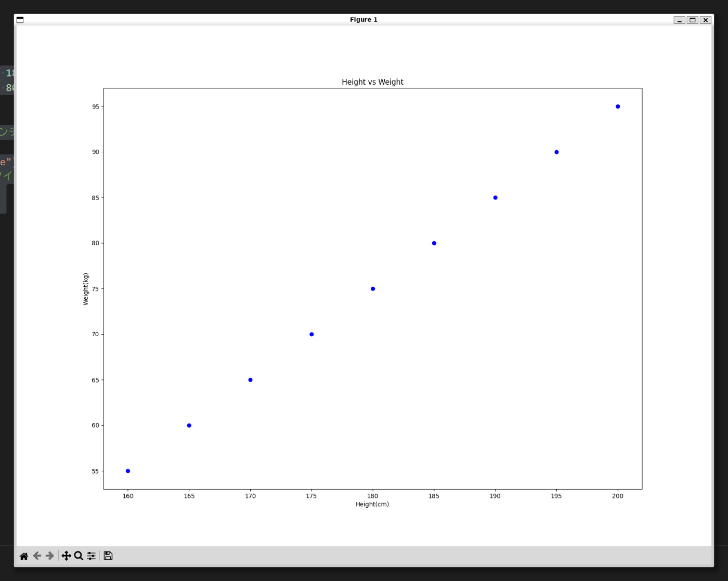Reset the plot with the Home icon

[x=24, y=556]
